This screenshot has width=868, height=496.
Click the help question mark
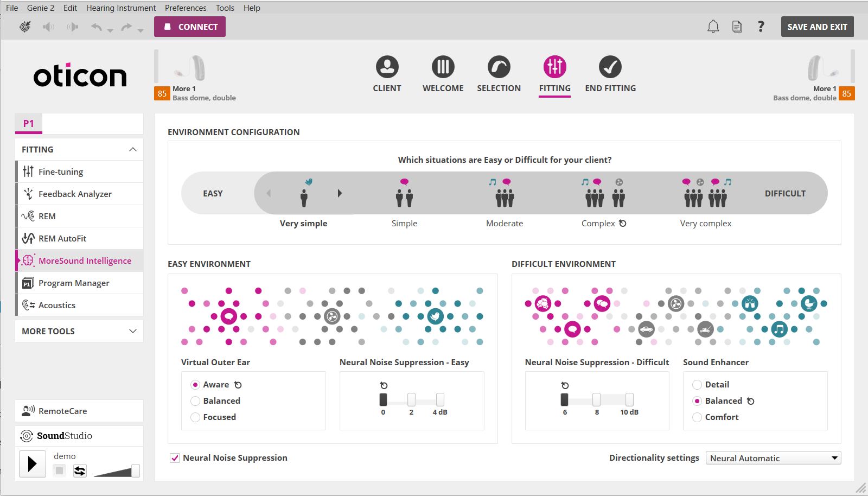[x=761, y=27]
